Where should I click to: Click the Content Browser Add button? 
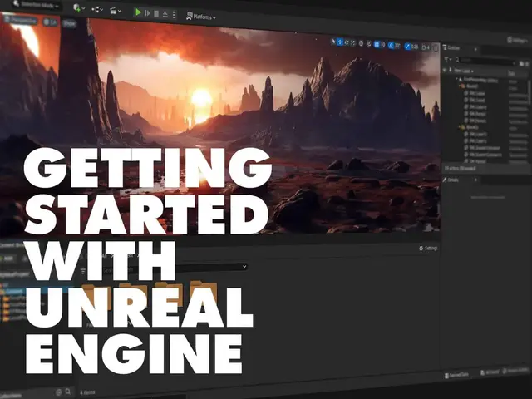pyautogui.click(x=7, y=259)
